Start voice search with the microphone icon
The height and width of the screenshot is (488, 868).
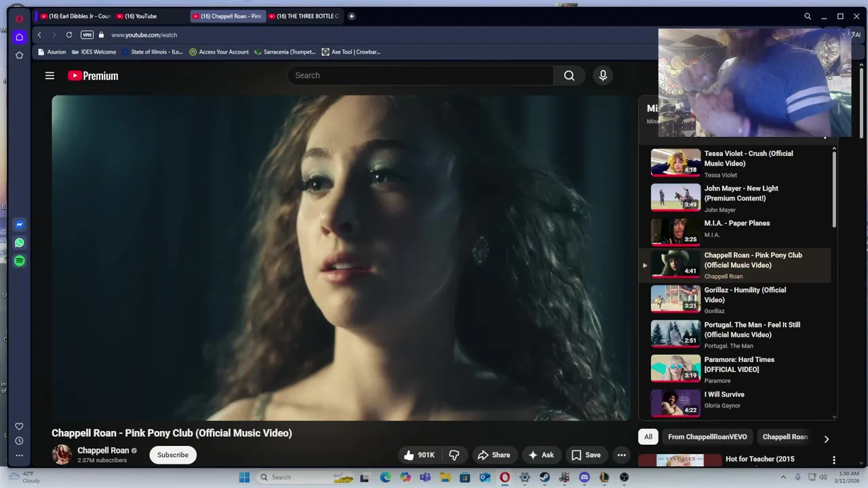coord(603,75)
